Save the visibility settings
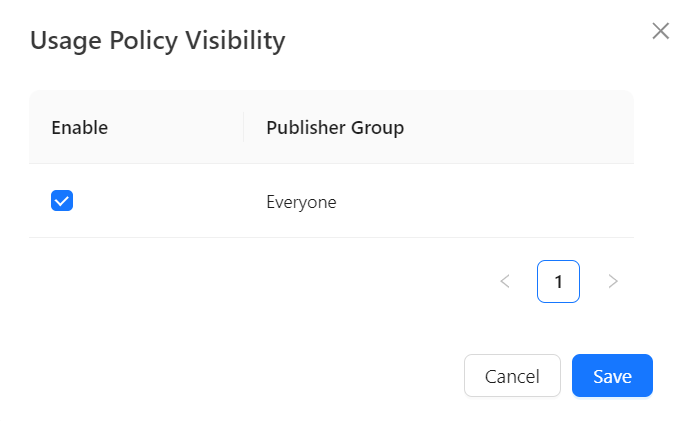The image size is (694, 421). [612, 376]
